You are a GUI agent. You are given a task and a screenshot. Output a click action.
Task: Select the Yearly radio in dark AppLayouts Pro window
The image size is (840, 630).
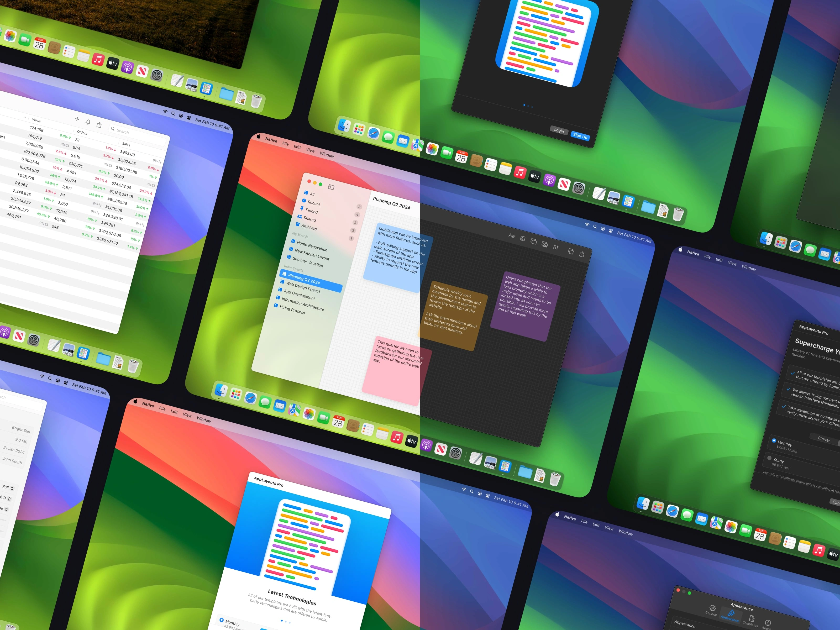(x=769, y=458)
